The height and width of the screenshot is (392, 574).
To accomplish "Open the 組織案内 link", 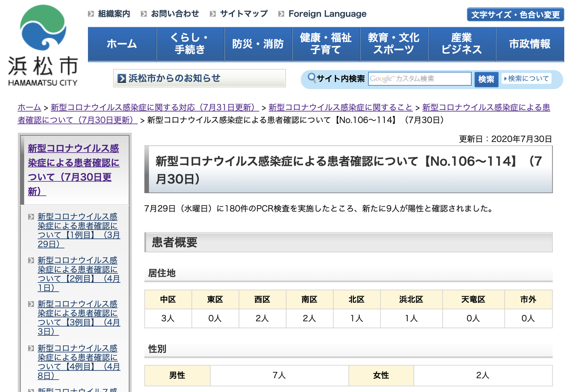I will pyautogui.click(x=114, y=14).
